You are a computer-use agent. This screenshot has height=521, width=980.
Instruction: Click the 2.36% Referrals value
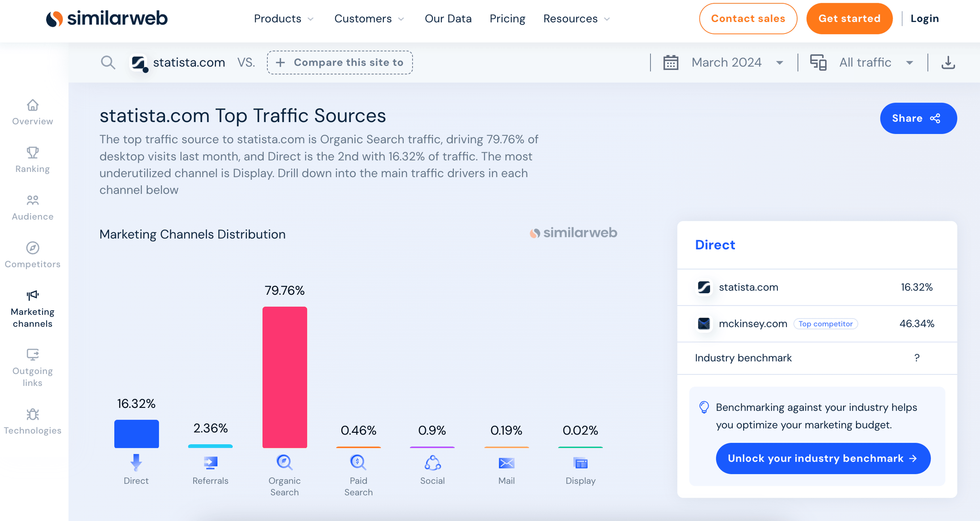click(x=210, y=428)
